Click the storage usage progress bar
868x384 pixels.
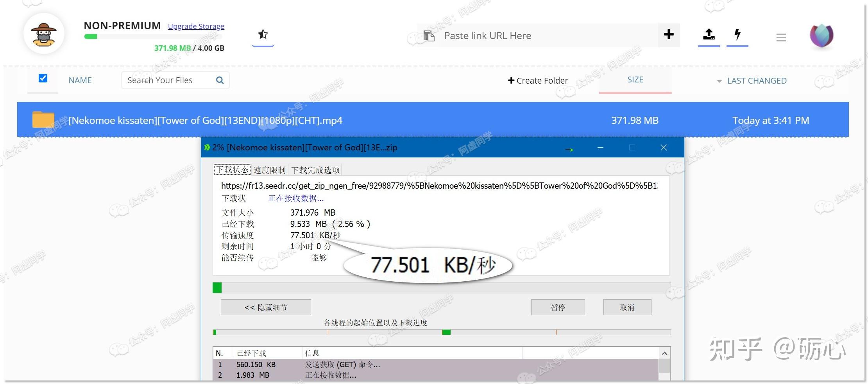pyautogui.click(x=153, y=37)
